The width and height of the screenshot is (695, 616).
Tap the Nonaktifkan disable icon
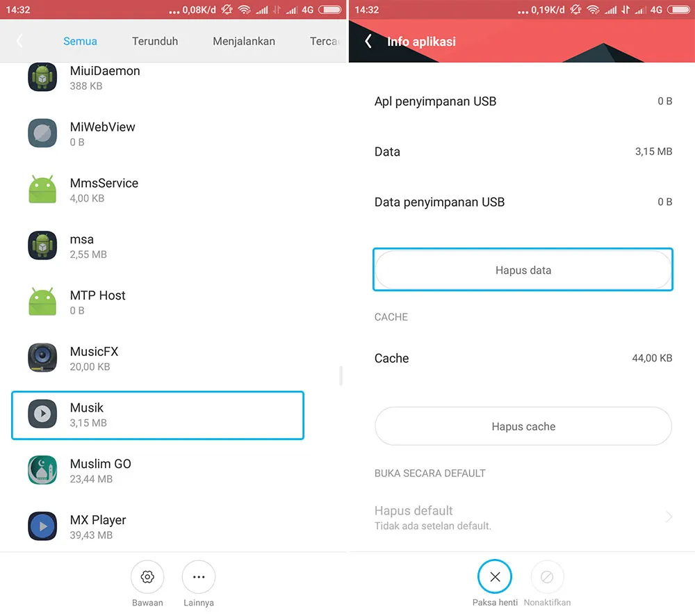click(x=547, y=576)
